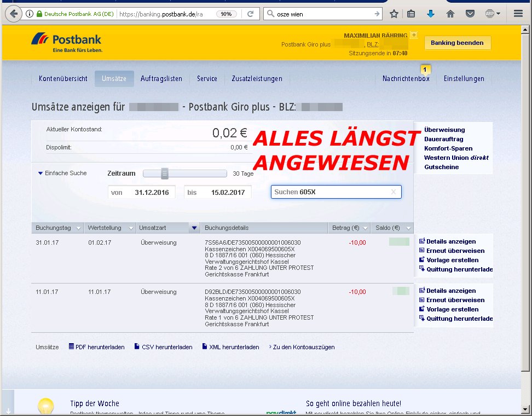532x416 pixels.
Task: Click the plus icon beside account name
Action: point(414,34)
